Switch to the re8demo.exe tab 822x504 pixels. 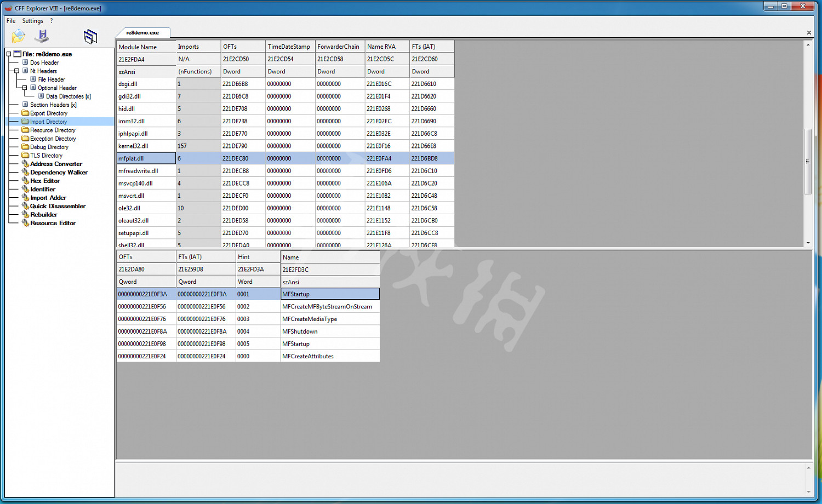click(x=142, y=32)
